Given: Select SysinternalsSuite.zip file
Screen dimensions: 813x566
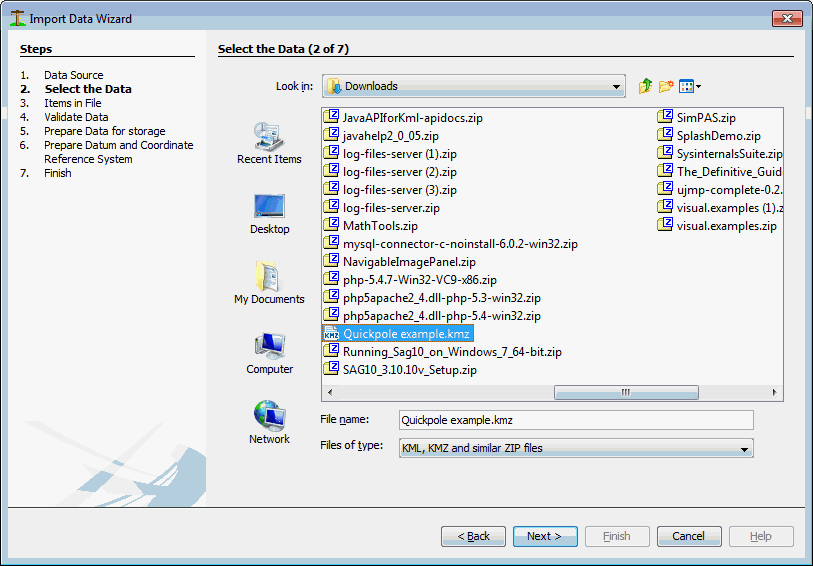Looking at the screenshot, I should pyautogui.click(x=720, y=154).
